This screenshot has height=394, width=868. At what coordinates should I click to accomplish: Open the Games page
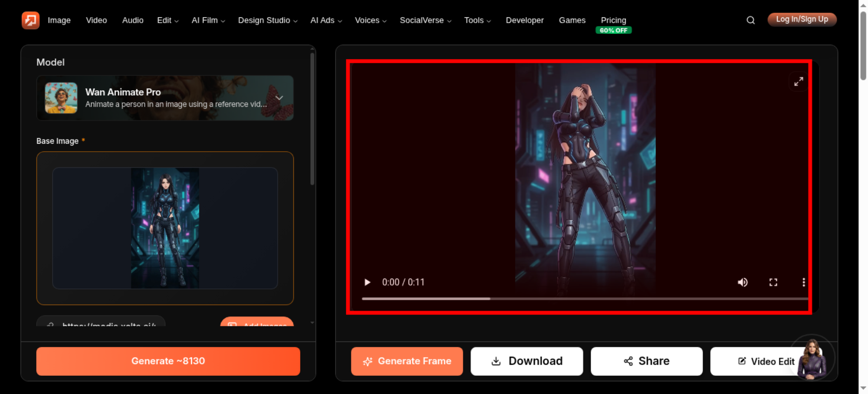point(572,20)
